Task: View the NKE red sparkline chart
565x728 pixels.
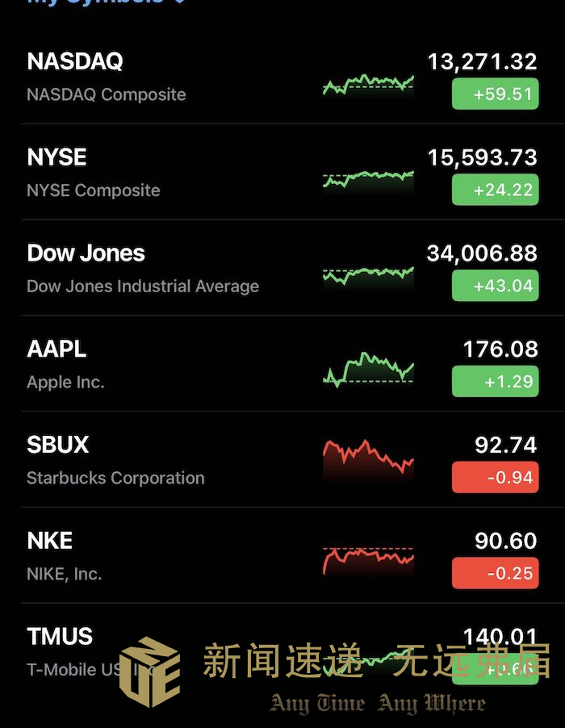Action: [368, 561]
